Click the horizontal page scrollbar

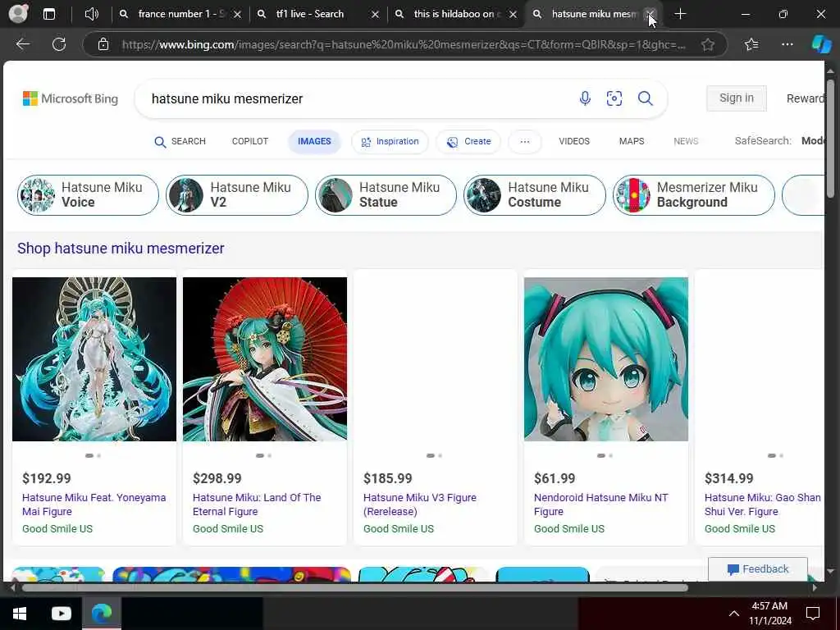[354, 587]
